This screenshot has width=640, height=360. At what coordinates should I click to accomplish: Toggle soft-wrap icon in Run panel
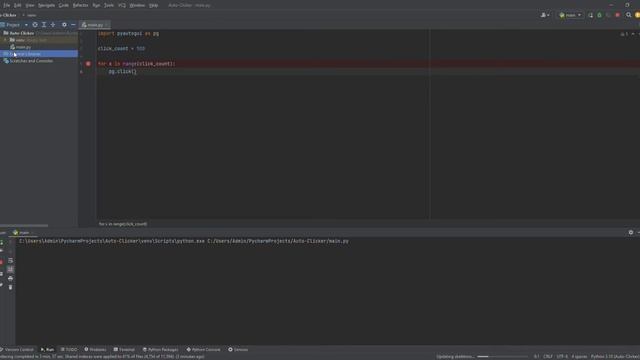[11, 260]
